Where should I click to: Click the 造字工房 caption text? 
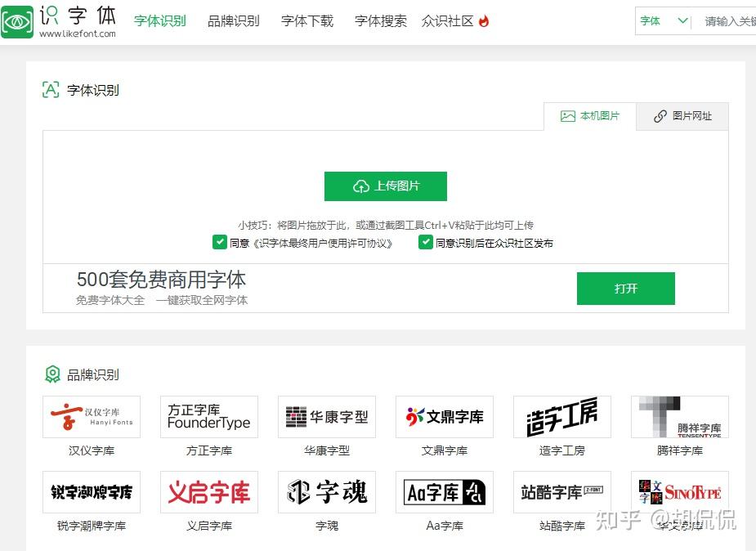point(562,450)
